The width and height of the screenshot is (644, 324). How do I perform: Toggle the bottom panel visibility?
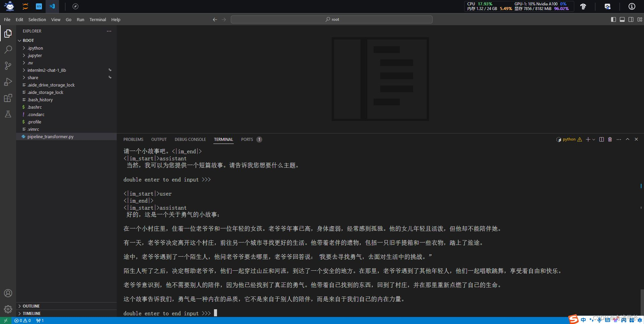(623, 19)
